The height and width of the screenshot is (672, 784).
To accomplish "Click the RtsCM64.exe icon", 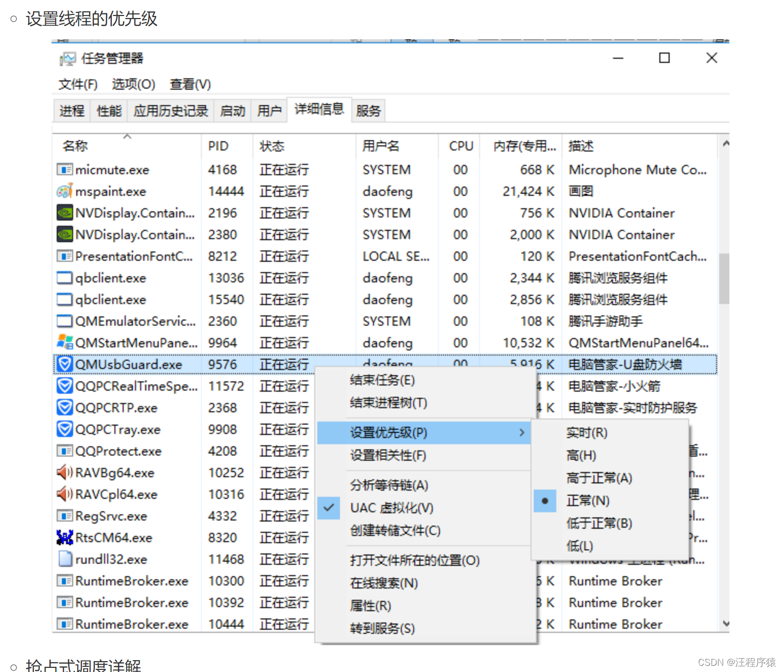I will click(64, 537).
